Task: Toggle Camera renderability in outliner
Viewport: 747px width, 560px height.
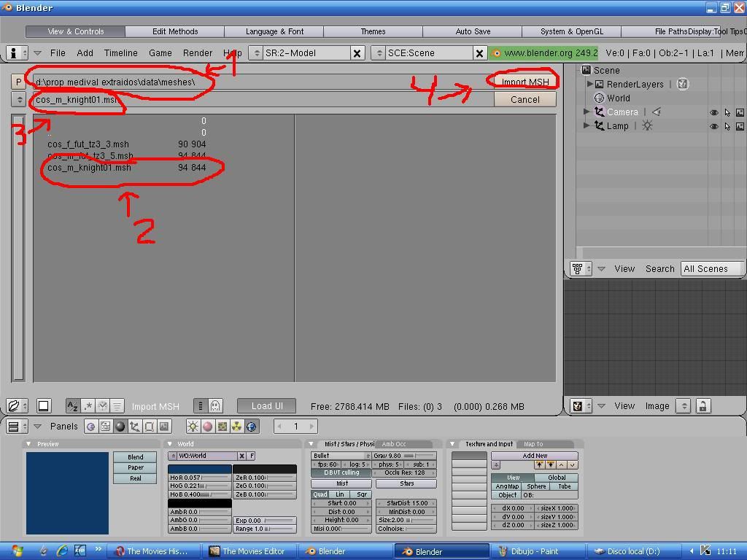Action: [x=740, y=113]
